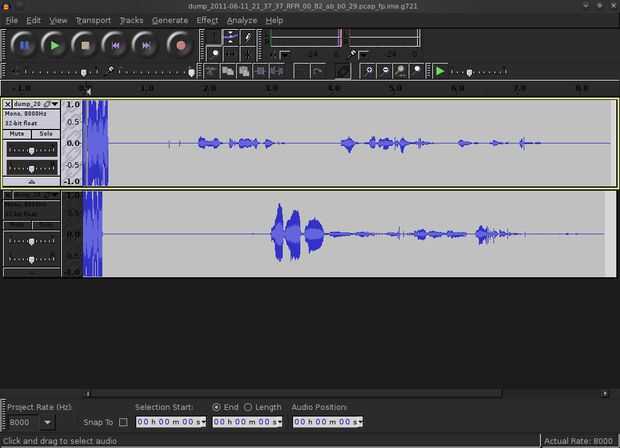Click the Silence audio icon
The image size is (620, 448).
point(276,72)
